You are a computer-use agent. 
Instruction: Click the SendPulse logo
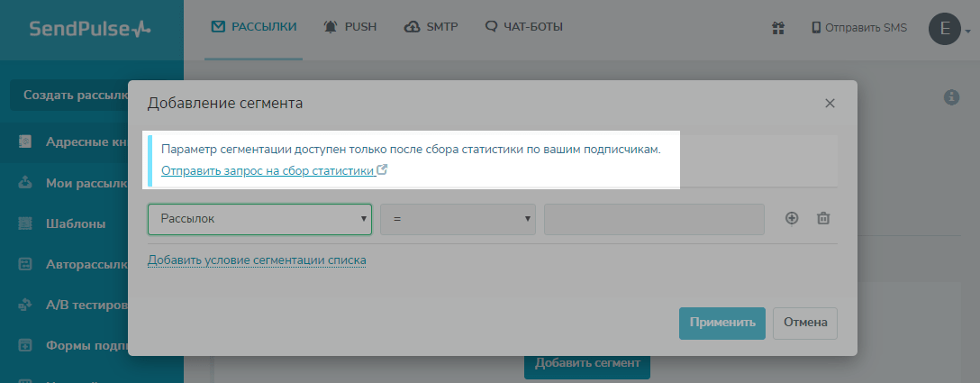pyautogui.click(x=90, y=29)
